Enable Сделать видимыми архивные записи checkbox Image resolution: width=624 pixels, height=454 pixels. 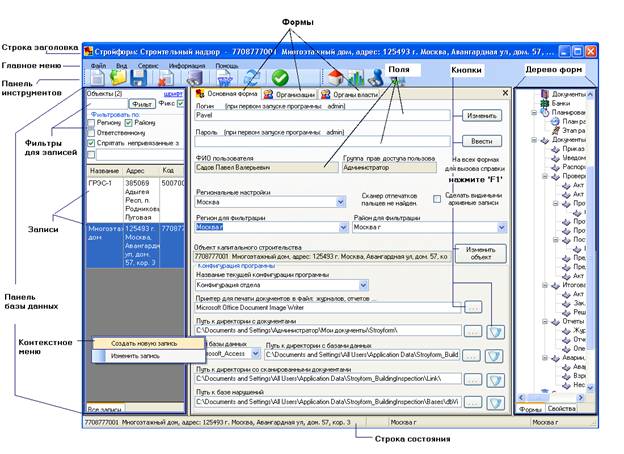437,199
